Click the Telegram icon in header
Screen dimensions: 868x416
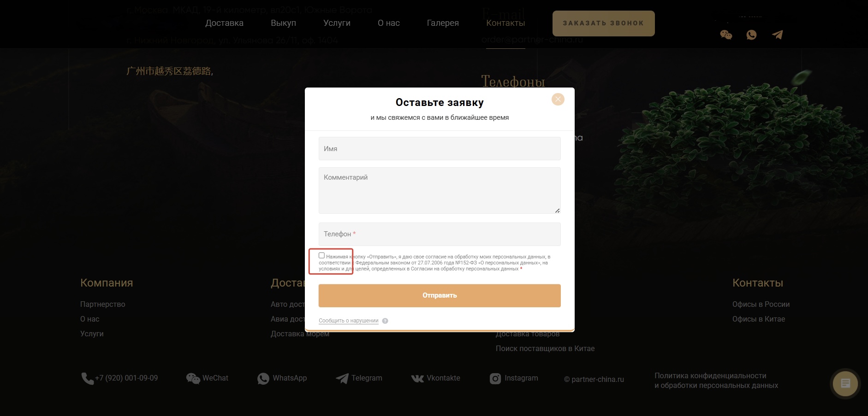[777, 35]
